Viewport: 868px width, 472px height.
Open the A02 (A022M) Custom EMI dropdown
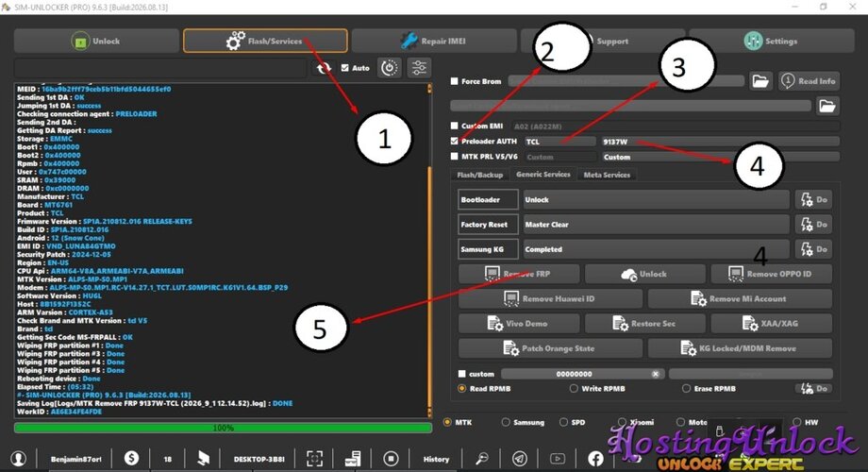pyautogui.click(x=676, y=126)
